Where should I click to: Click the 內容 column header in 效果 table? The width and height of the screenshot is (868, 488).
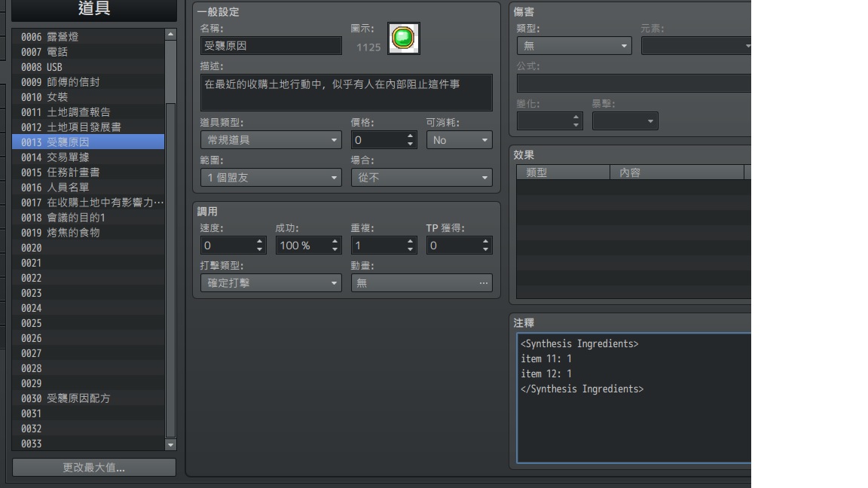pos(677,172)
